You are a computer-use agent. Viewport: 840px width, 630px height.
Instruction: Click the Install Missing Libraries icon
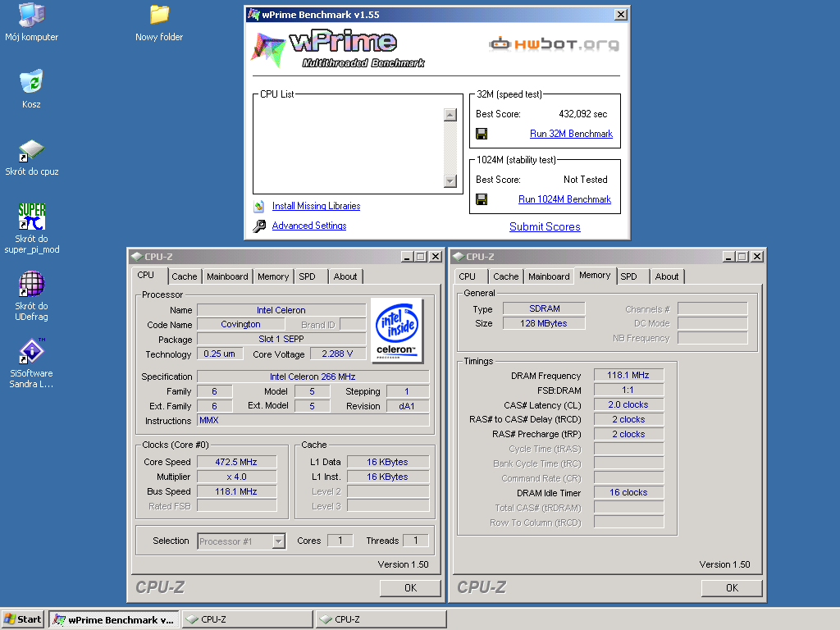coord(259,206)
